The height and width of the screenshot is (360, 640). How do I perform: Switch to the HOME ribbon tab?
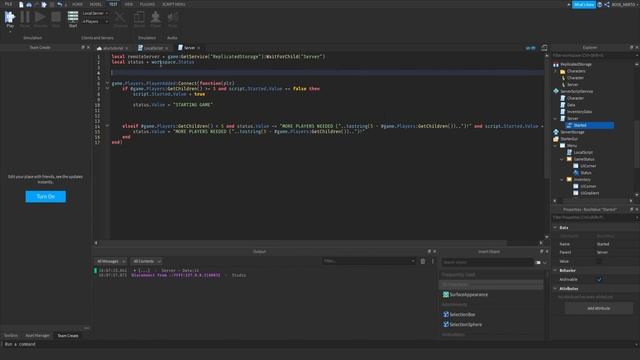tap(77, 4)
